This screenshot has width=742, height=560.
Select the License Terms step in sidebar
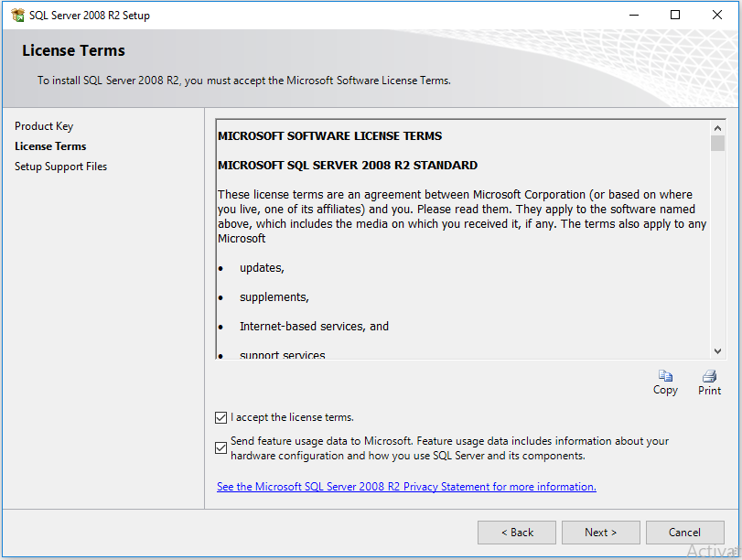pyautogui.click(x=50, y=146)
